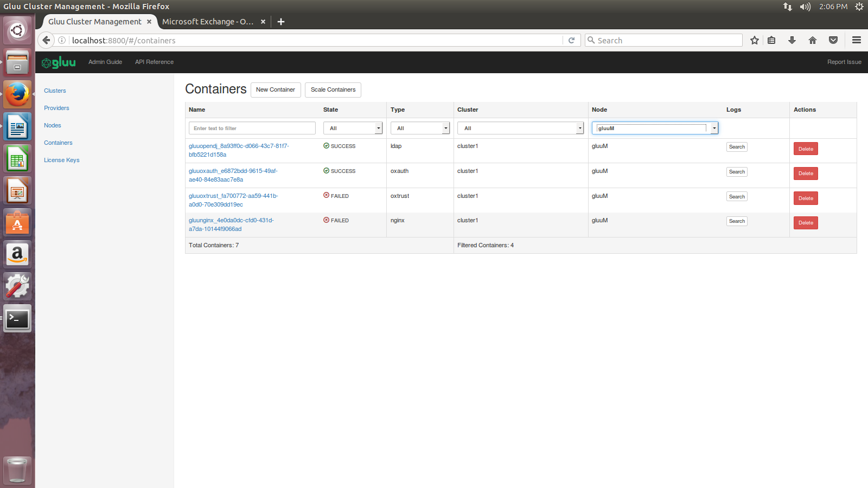Navigate to Clusters in sidebar
The image size is (868, 488).
coord(55,91)
